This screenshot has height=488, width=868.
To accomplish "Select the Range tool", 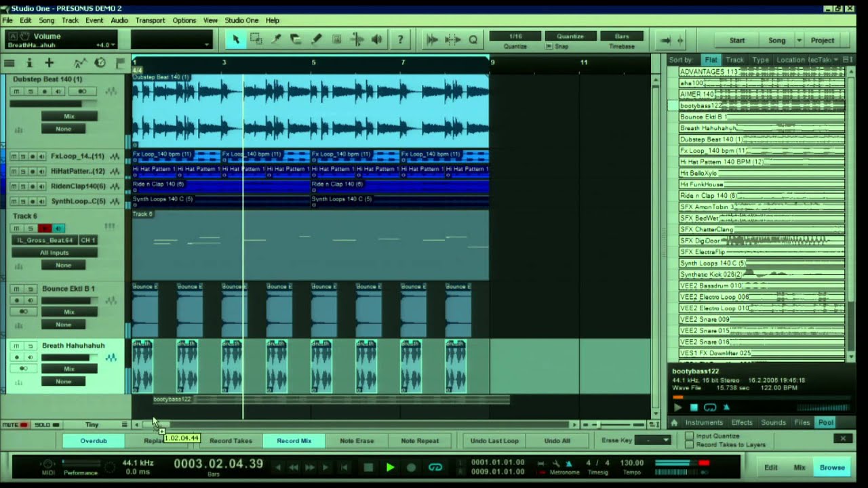I will click(x=256, y=39).
